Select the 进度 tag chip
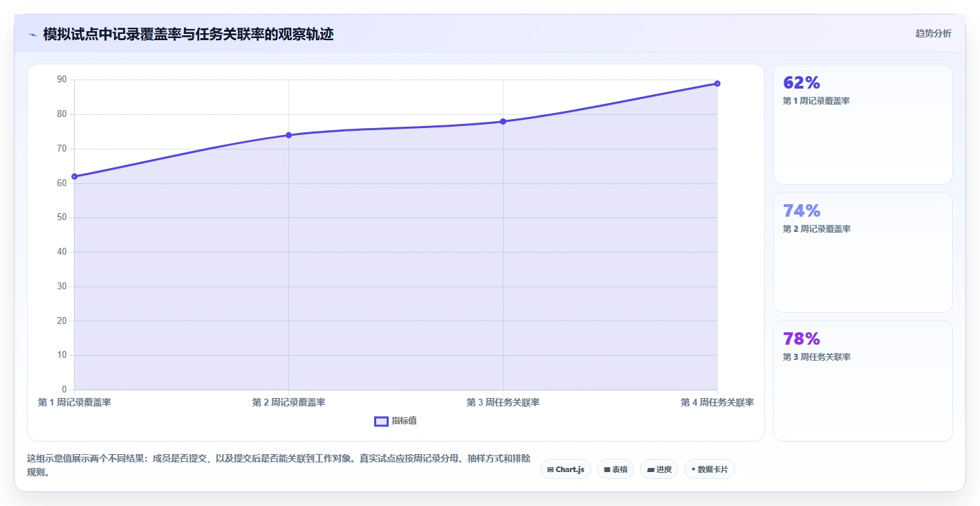The width and height of the screenshot is (980, 506). point(658,469)
